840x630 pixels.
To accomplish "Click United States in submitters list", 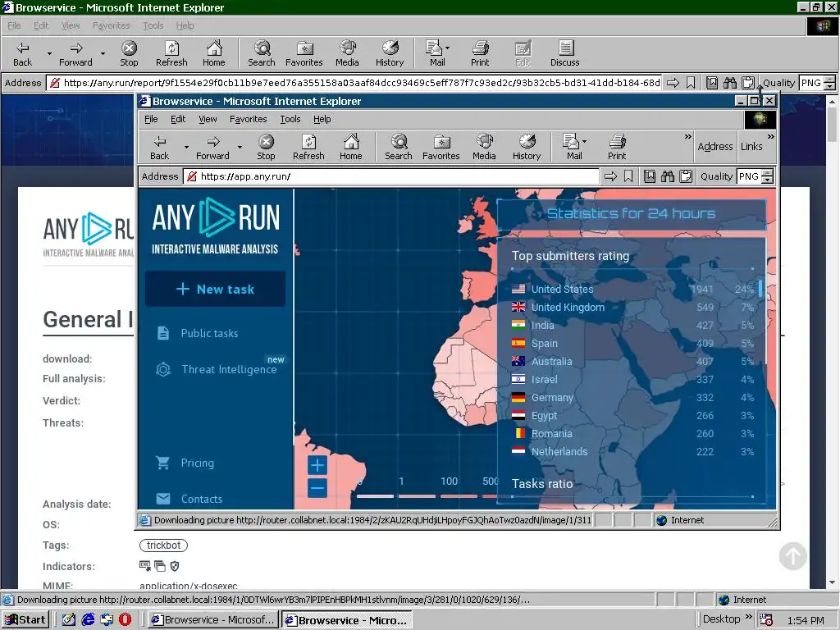I will pyautogui.click(x=562, y=289).
